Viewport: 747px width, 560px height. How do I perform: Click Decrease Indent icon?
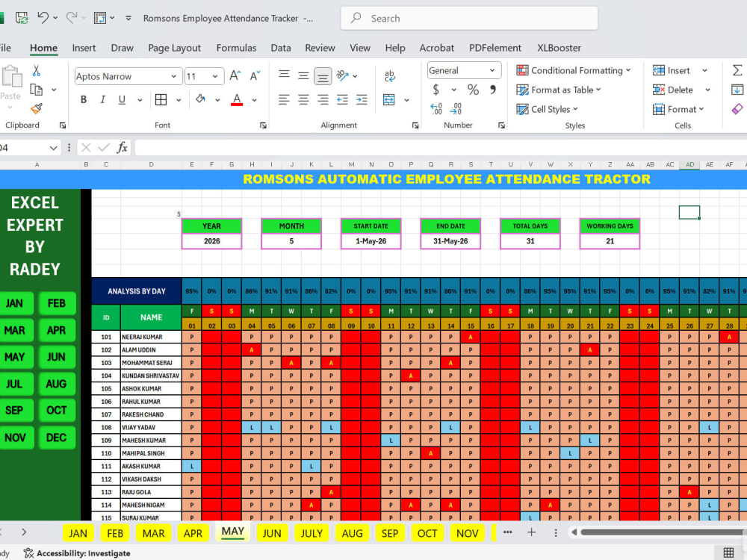343,99
